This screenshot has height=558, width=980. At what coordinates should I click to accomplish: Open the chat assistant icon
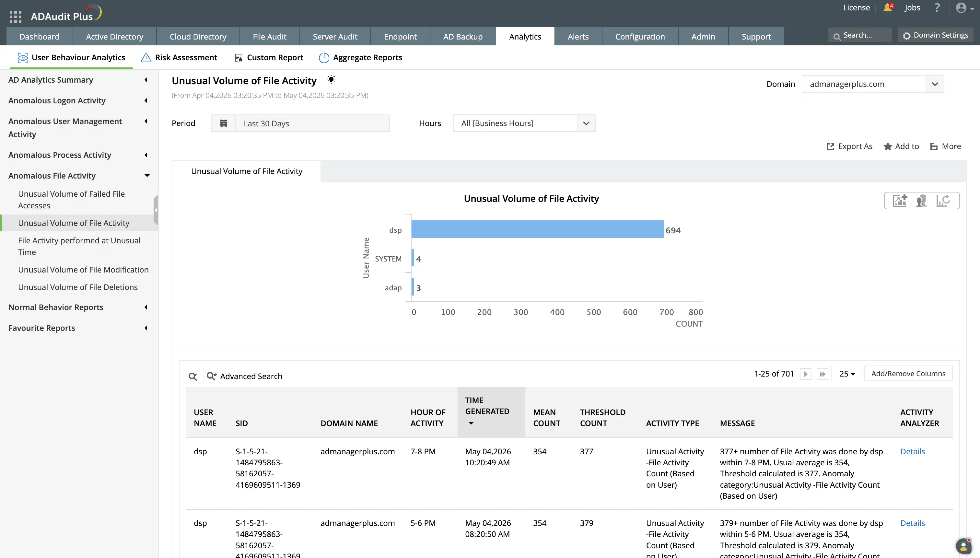tap(963, 546)
